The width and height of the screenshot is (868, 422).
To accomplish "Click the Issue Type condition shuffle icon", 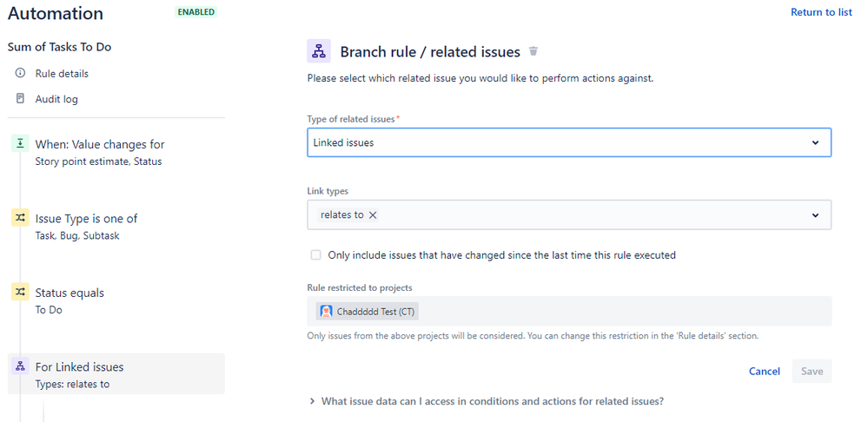I will (20, 218).
